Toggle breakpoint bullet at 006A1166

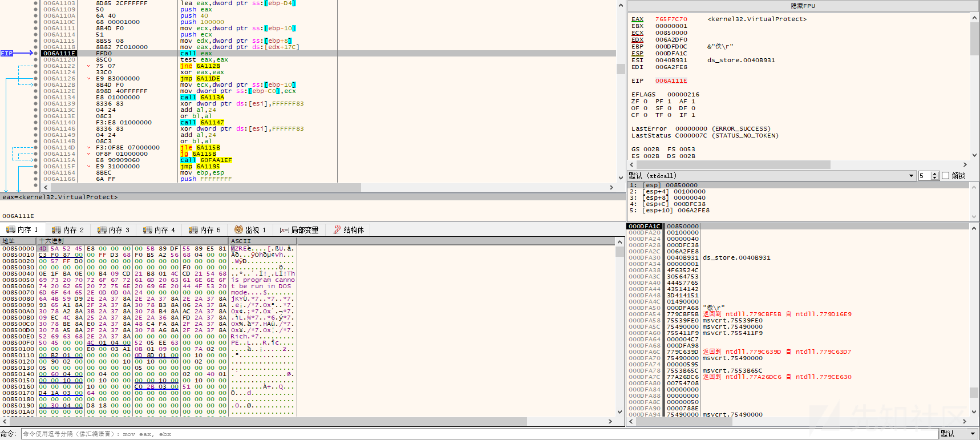[36, 179]
